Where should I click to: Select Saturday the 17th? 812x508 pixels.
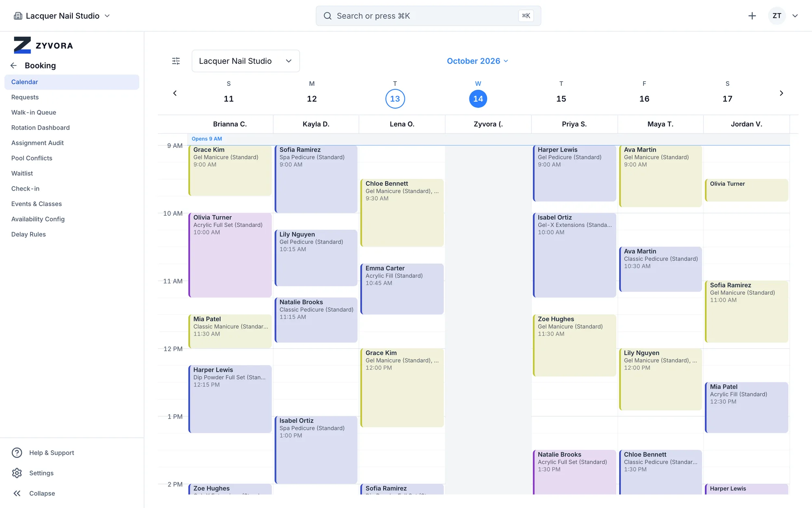point(728,99)
